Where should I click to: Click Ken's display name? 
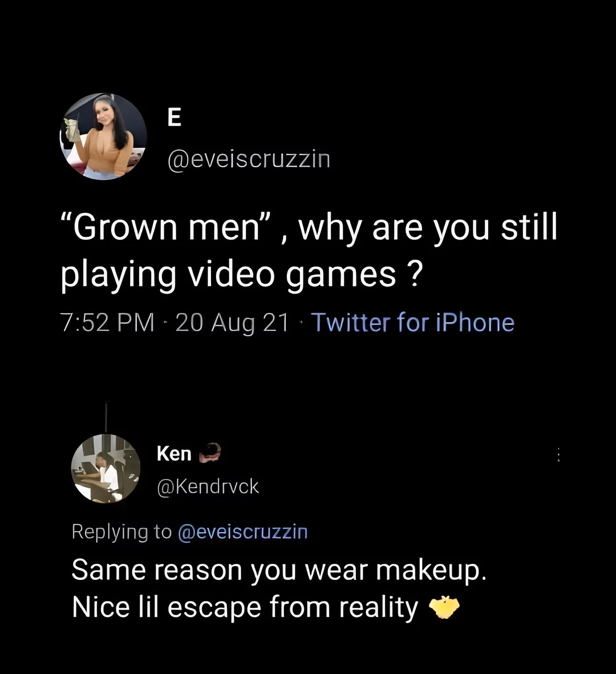point(174,454)
